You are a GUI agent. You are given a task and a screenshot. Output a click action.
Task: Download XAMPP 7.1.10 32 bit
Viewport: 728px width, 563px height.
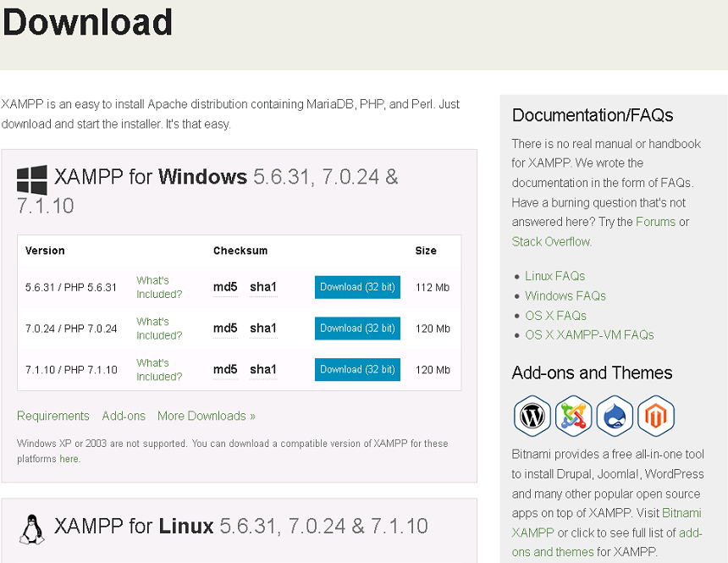point(357,370)
